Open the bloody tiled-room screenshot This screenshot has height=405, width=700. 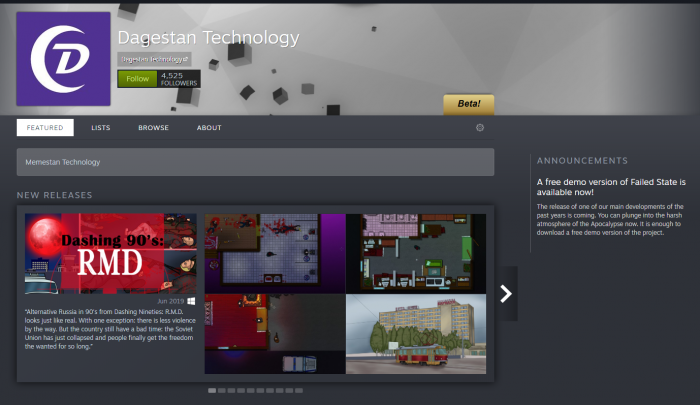click(275, 253)
